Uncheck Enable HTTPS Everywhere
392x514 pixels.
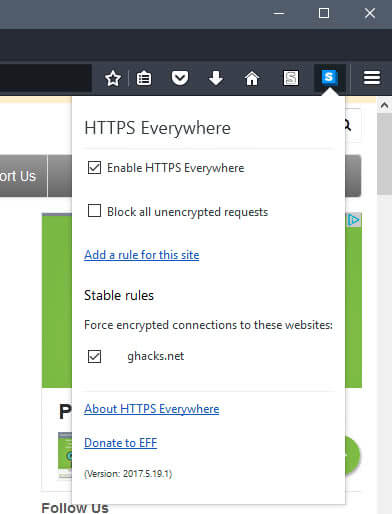tap(94, 168)
